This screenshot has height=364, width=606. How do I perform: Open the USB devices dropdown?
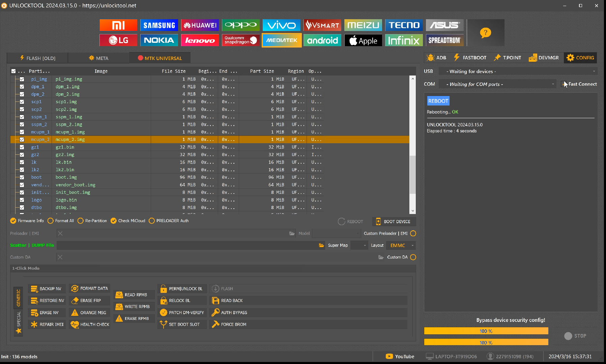tap(518, 71)
